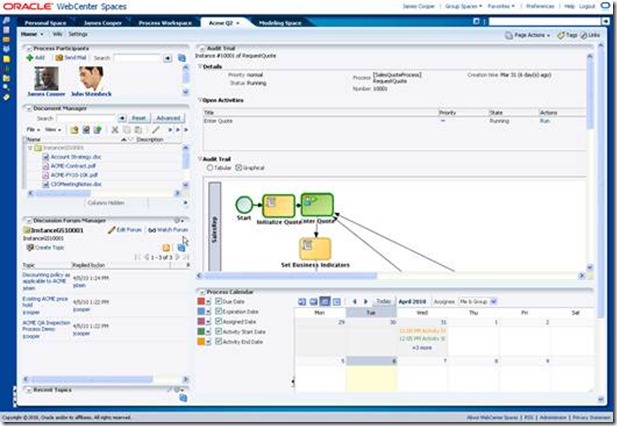Collapse the Process Calendar panel

[x=201, y=292]
